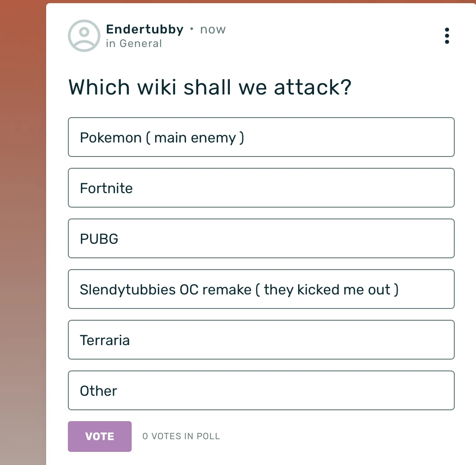Click the word 'in' before General
476x465 pixels.
click(110, 43)
